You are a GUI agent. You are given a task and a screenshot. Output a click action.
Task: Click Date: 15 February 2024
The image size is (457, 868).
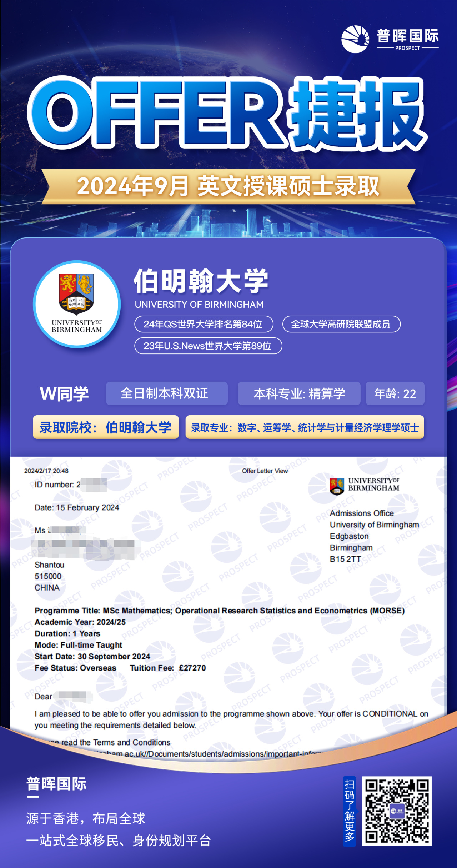coord(77,508)
